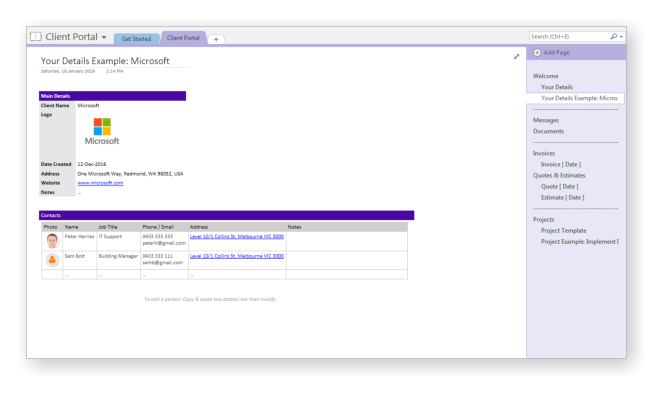
Task: Select the Client Portal section tab
Action: tap(183, 38)
